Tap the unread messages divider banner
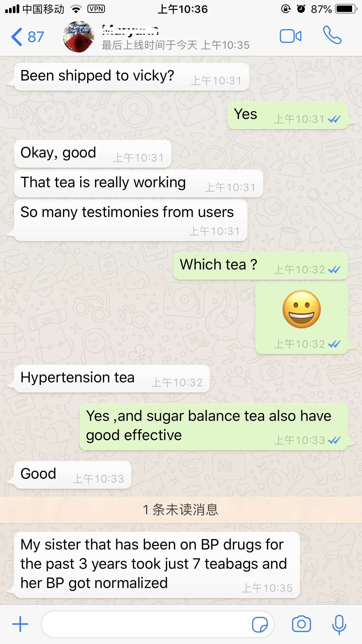362x644 pixels. tap(181, 510)
